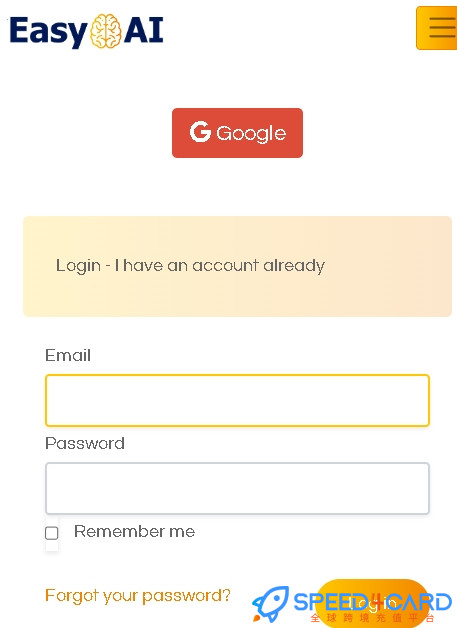Expand the yellow menu toggle in the header
457x628 pixels.
coord(437,28)
